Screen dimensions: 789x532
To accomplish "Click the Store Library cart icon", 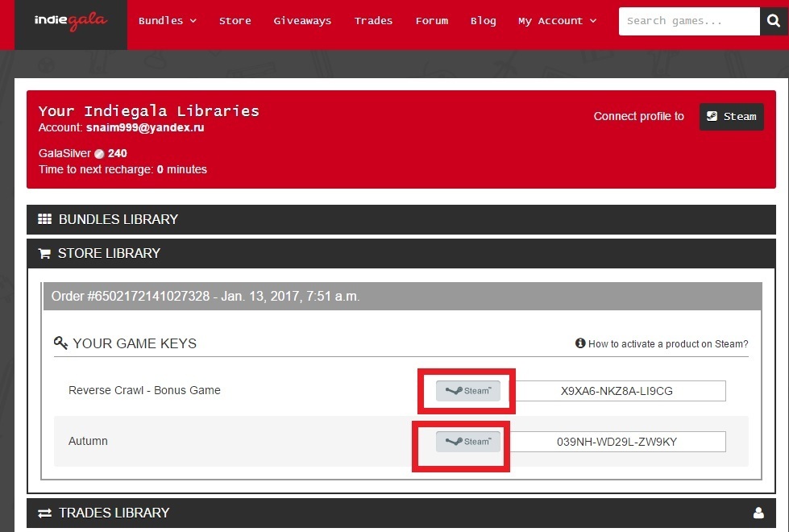I will 44,253.
